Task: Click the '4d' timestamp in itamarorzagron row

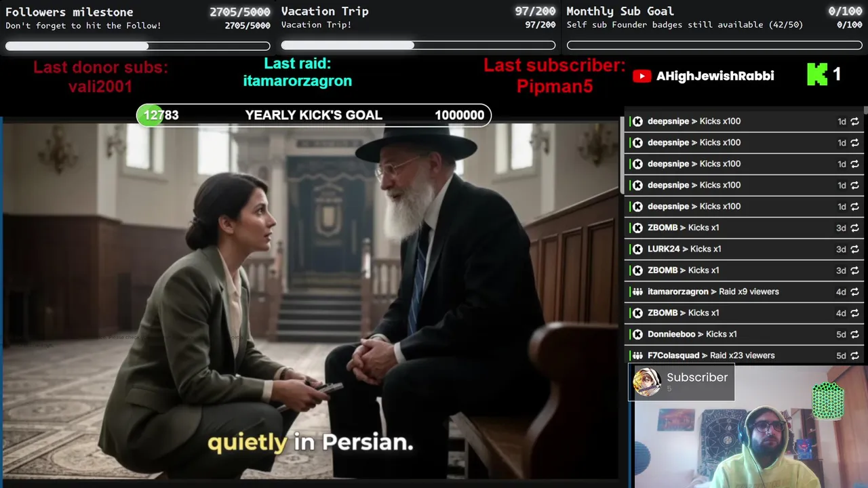Action: 841,291
